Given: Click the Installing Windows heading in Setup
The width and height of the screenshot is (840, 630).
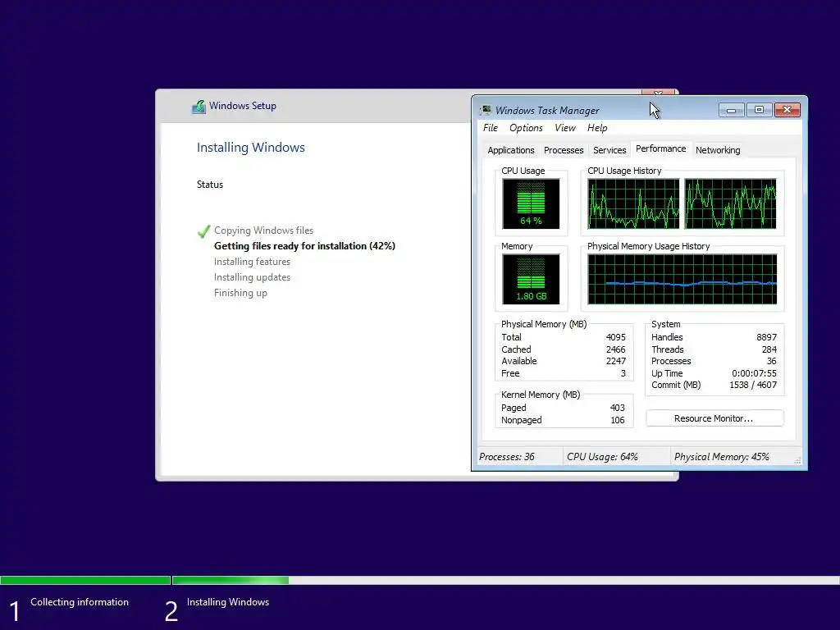Looking at the screenshot, I should pyautogui.click(x=251, y=148).
